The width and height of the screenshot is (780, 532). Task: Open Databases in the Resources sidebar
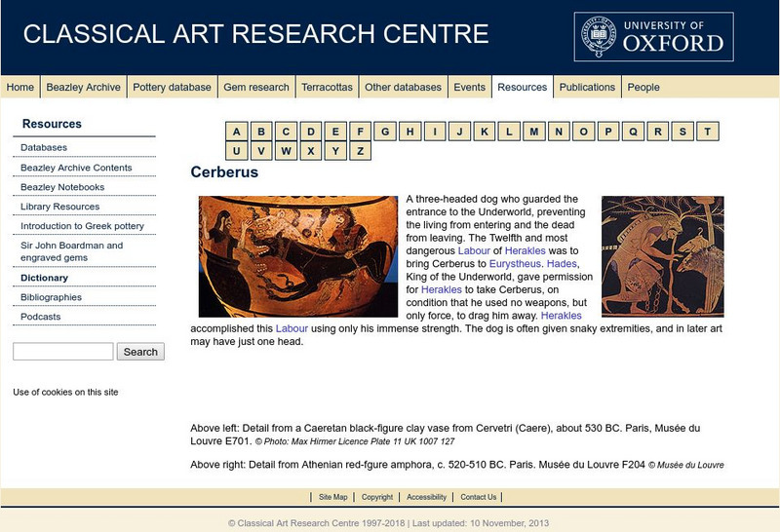pyautogui.click(x=44, y=148)
